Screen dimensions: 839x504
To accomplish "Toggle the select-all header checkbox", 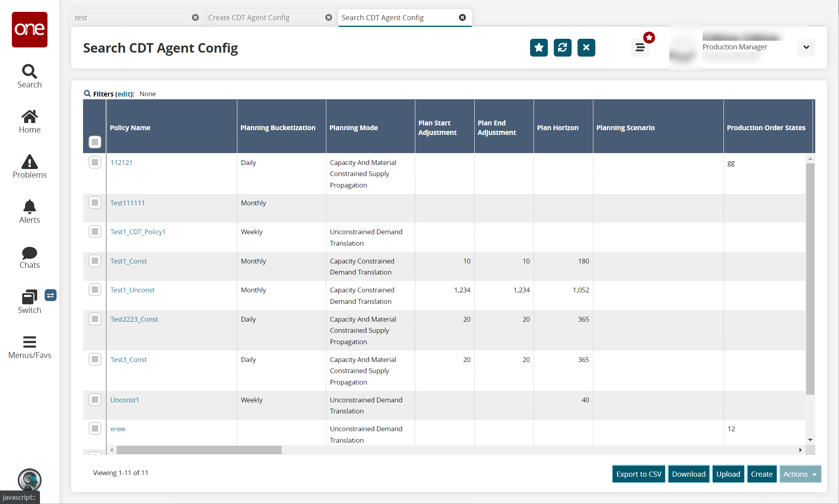I will coord(95,142).
